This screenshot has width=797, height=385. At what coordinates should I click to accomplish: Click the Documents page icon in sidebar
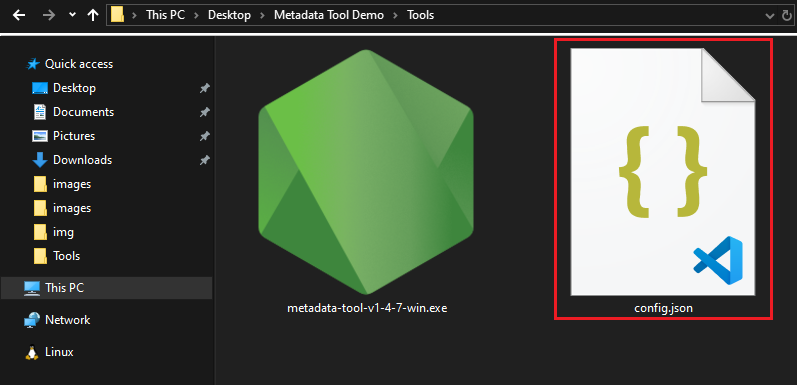click(x=40, y=112)
